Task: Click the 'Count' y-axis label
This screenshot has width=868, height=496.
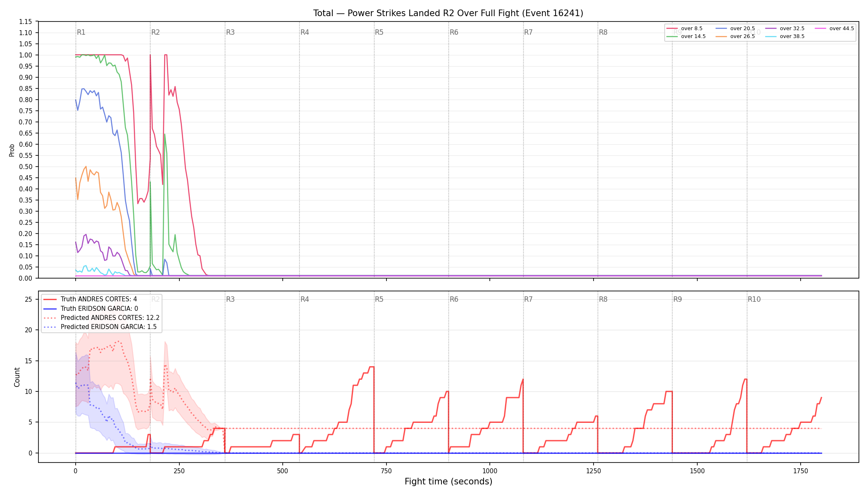Action: click(x=17, y=377)
